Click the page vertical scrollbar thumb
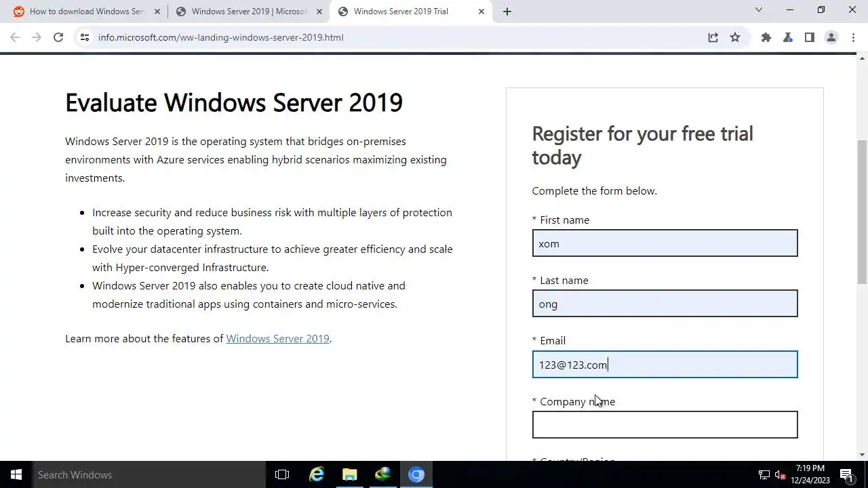The height and width of the screenshot is (488, 868). point(862,211)
